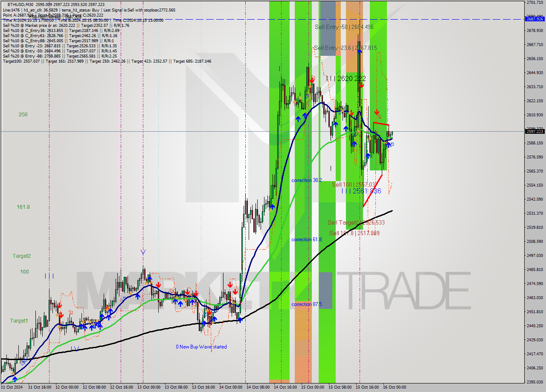Click the '15 Oct 16:00' time axis label

(x=367, y=388)
